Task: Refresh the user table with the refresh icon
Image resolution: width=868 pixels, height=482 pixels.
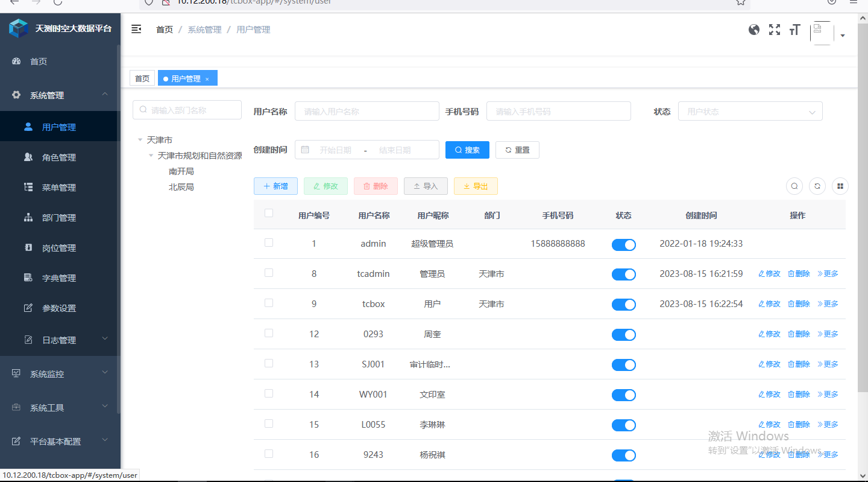Action: [817, 186]
